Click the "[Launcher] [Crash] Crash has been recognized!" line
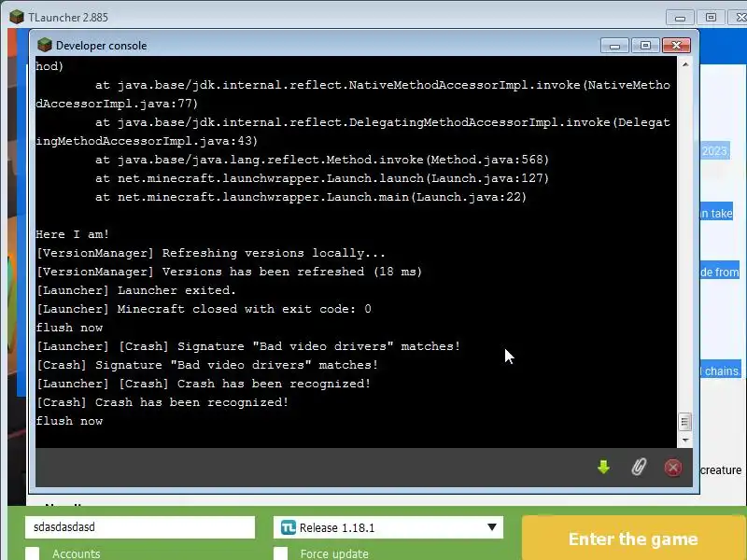 [204, 384]
